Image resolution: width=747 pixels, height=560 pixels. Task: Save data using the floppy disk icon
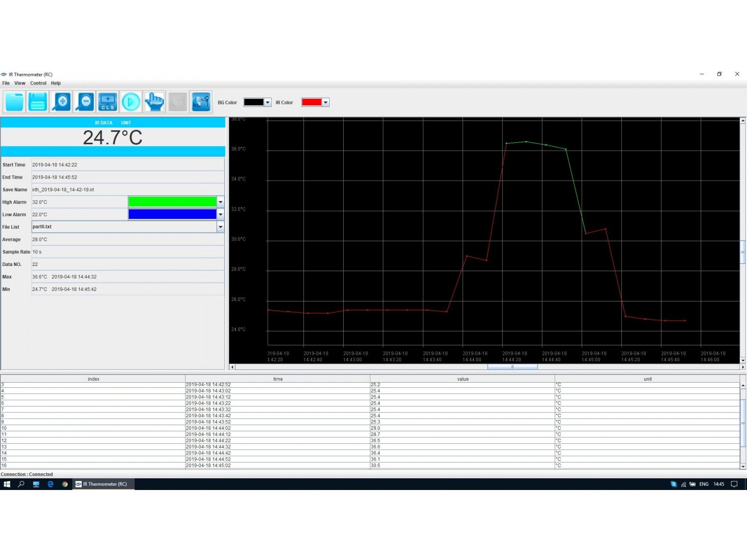tap(38, 102)
